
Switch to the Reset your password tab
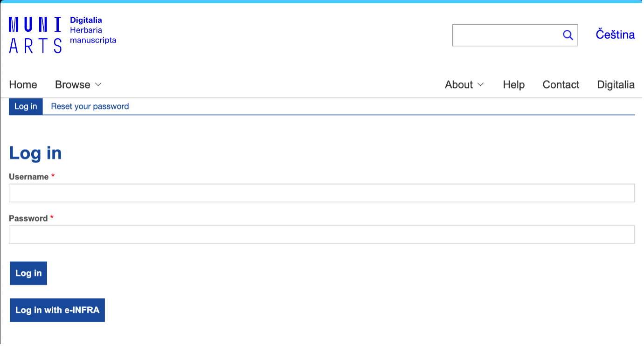(x=90, y=106)
